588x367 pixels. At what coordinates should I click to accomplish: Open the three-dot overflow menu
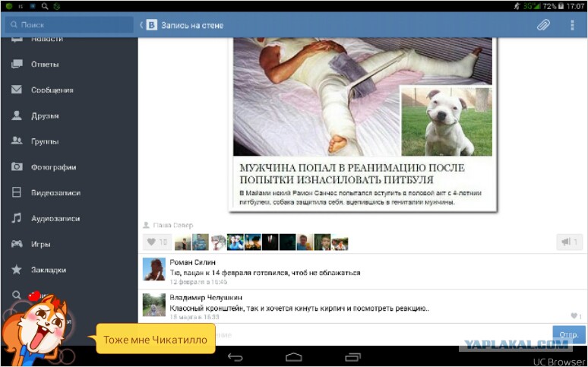pyautogui.click(x=572, y=25)
